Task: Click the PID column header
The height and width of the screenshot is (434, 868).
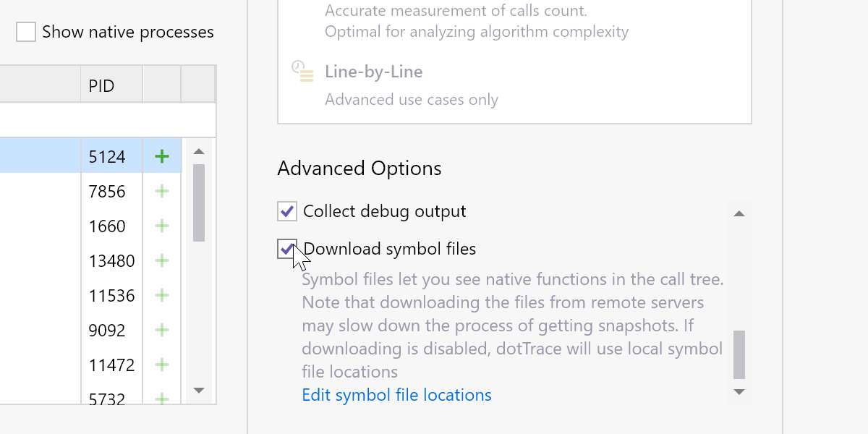Action: click(102, 85)
